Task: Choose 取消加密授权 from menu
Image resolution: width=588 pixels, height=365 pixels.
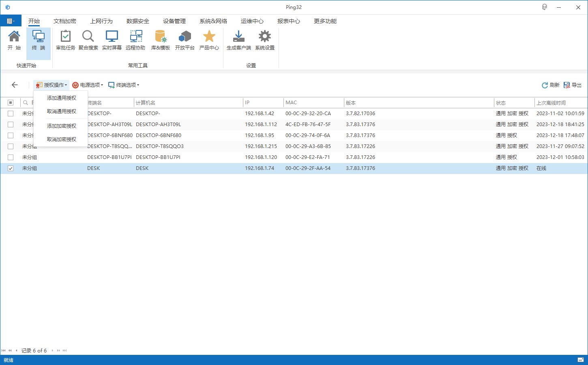Action: pyautogui.click(x=61, y=140)
